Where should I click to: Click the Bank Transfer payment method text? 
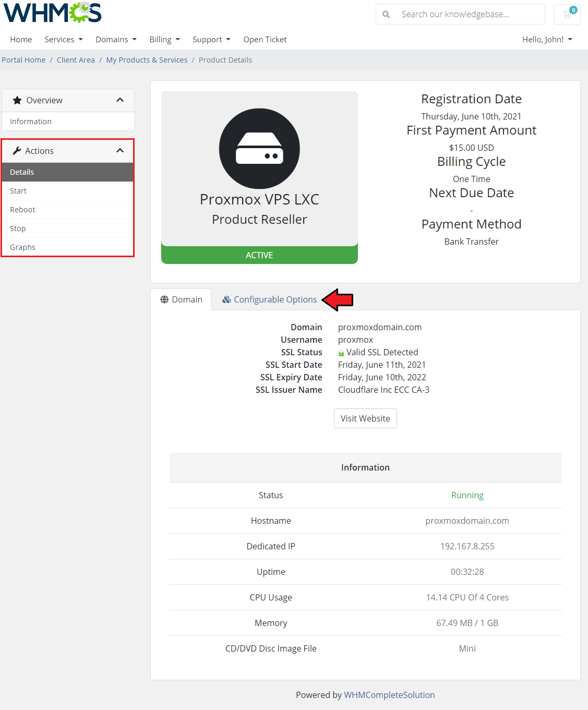pyautogui.click(x=471, y=242)
